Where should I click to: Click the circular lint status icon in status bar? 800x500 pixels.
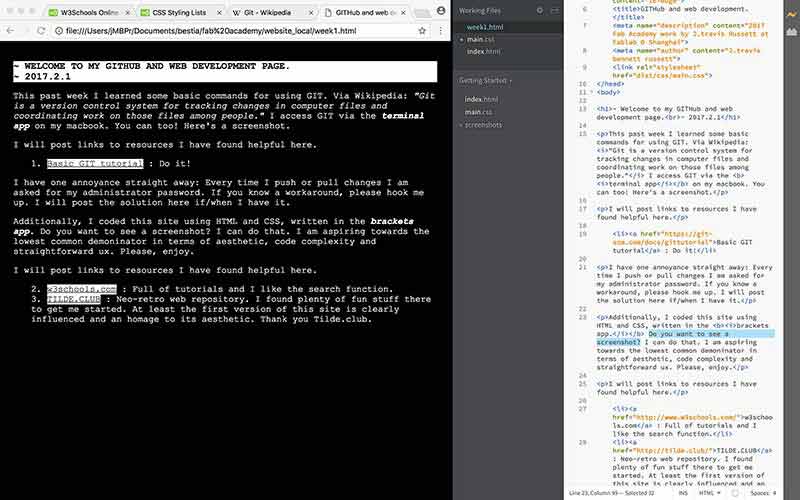click(x=735, y=493)
